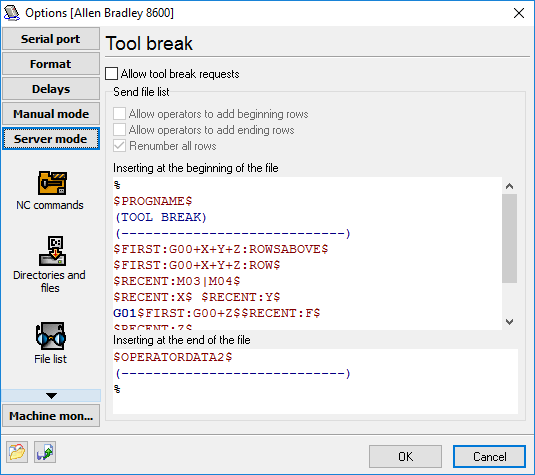Confirm settings with OK button

point(405,457)
